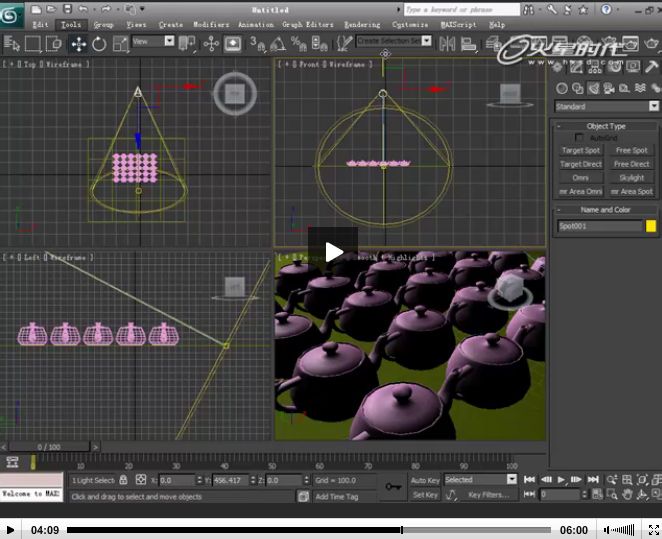662x539 pixels.
Task: Toggle the Auto Key animation mode
Action: 425,480
